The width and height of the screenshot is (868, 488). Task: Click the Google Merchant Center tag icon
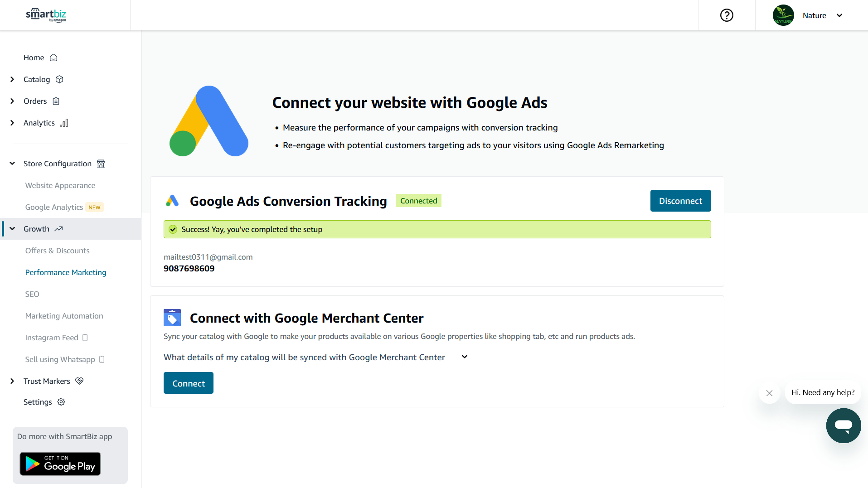[172, 318]
